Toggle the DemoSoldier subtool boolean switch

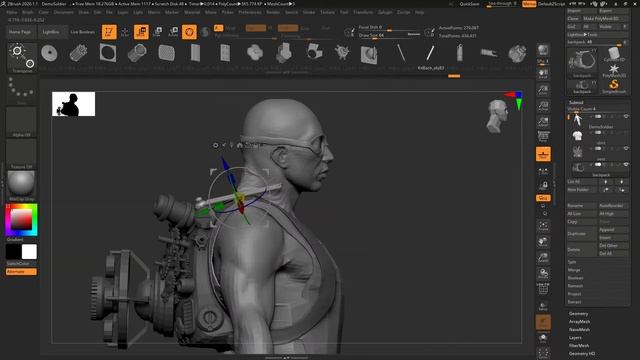(x=598, y=117)
